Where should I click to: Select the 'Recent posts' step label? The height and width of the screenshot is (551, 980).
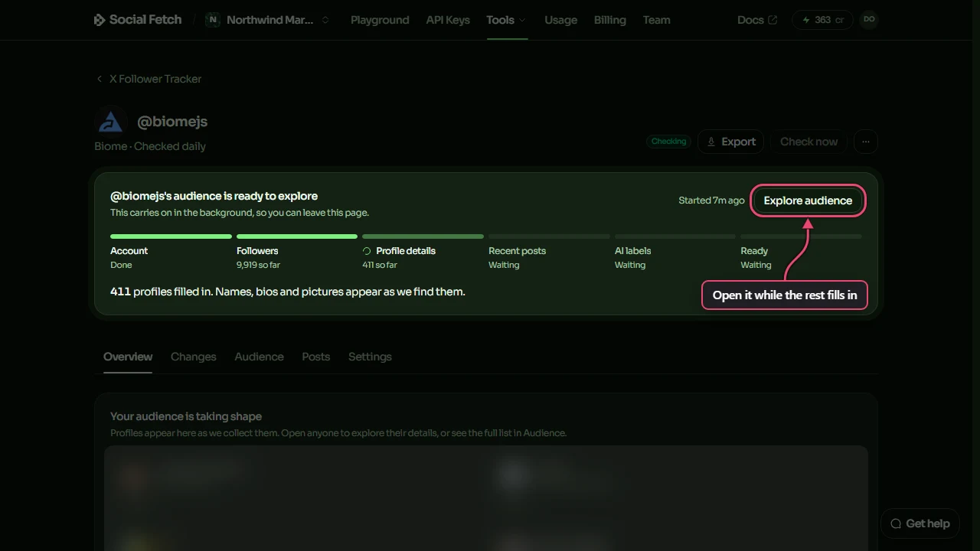517,251
